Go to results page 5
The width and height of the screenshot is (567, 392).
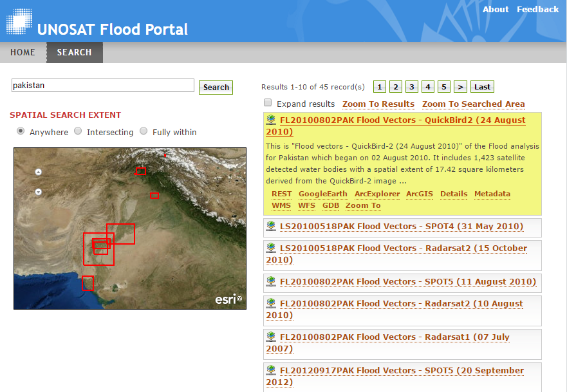(x=444, y=87)
